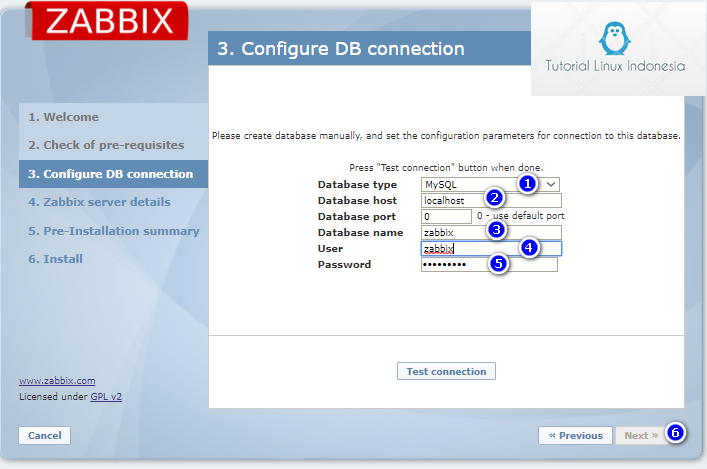The height and width of the screenshot is (469, 707).
Task: Open the Database type dropdown
Action: click(x=490, y=184)
